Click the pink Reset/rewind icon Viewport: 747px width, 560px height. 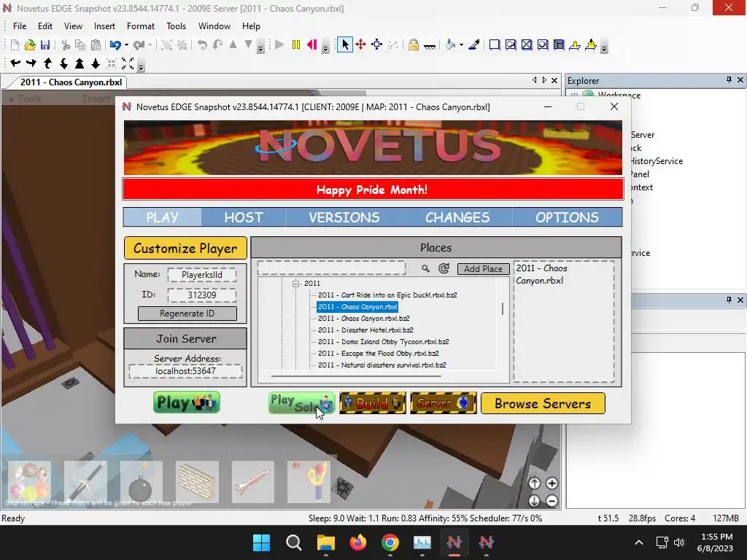point(312,44)
